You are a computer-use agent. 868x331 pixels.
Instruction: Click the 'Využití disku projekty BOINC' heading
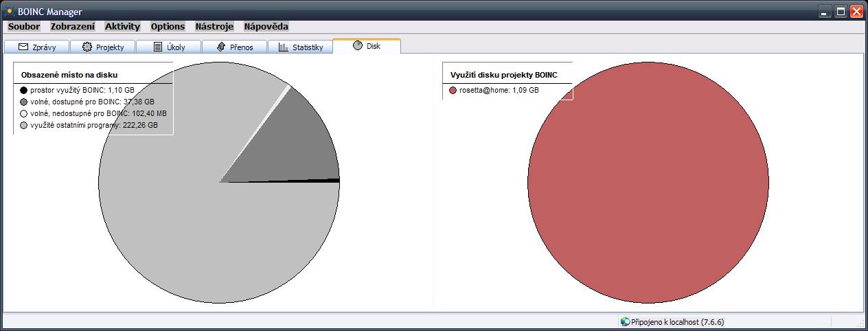[504, 74]
